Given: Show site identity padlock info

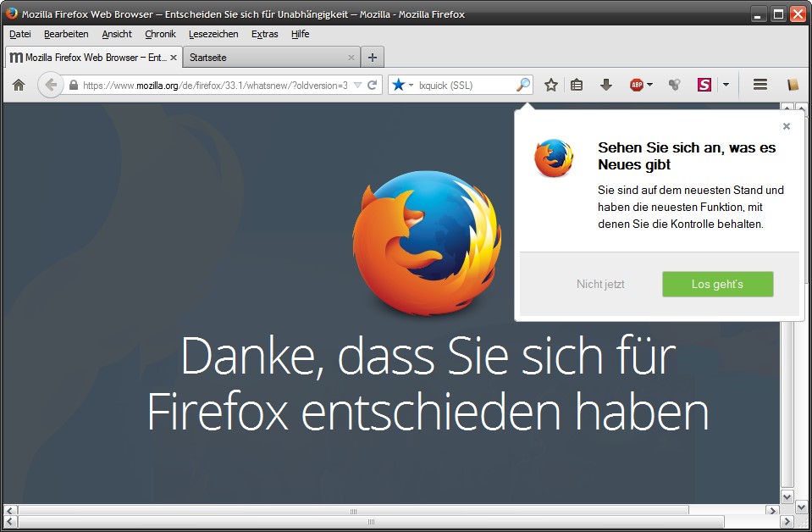Looking at the screenshot, I should point(74,85).
